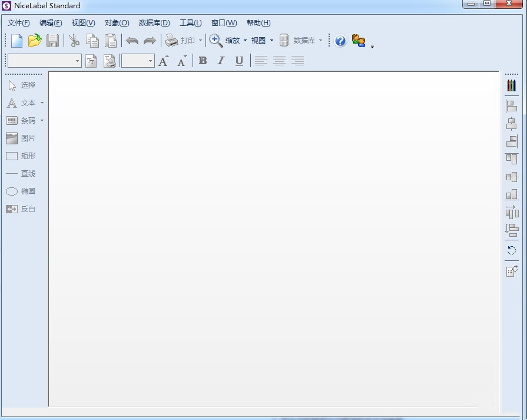Click the blue Help question mark icon

click(x=340, y=41)
